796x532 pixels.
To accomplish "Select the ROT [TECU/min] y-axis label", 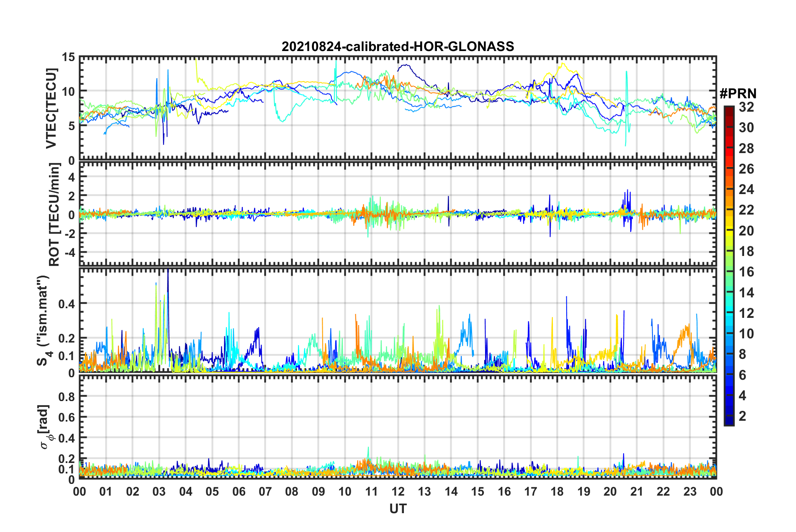I will pyautogui.click(x=54, y=215).
